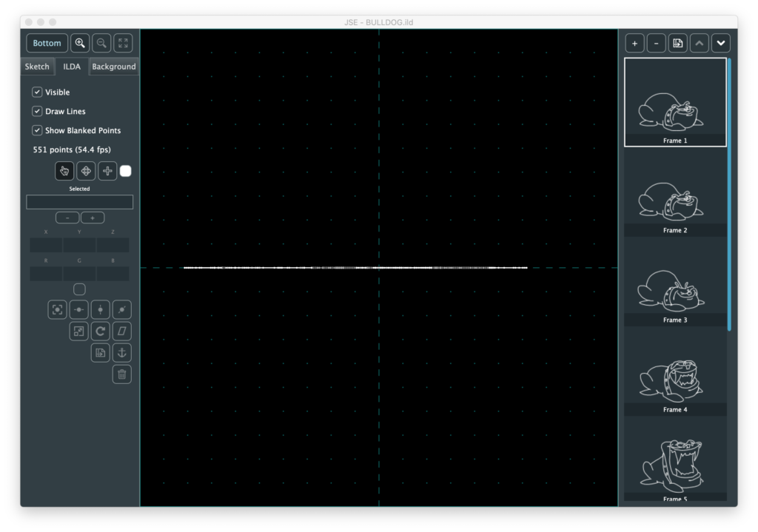Add a new frame with plus button
The image size is (758, 532).
tap(634, 43)
